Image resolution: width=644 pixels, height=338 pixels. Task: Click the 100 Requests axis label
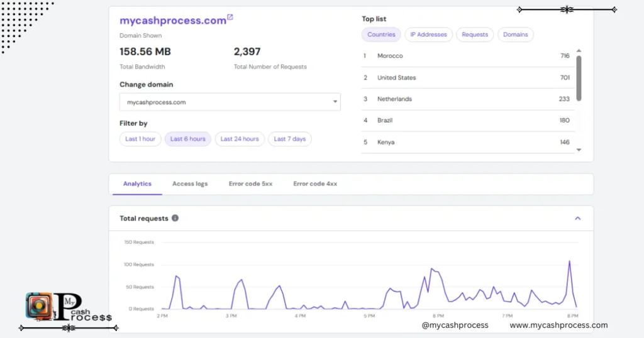pos(139,264)
